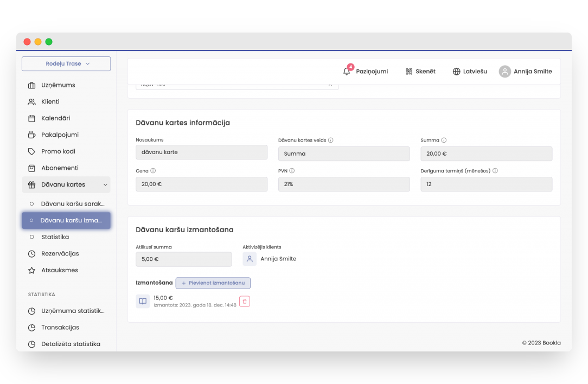Select Statistika under Dāvanu kartes
The image size is (588, 384).
tap(55, 237)
